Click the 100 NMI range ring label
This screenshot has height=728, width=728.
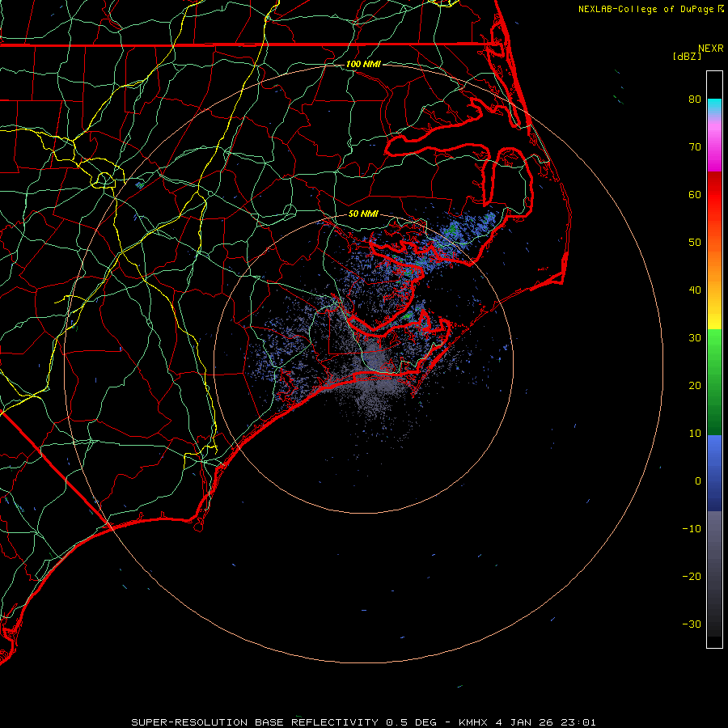pos(363,64)
